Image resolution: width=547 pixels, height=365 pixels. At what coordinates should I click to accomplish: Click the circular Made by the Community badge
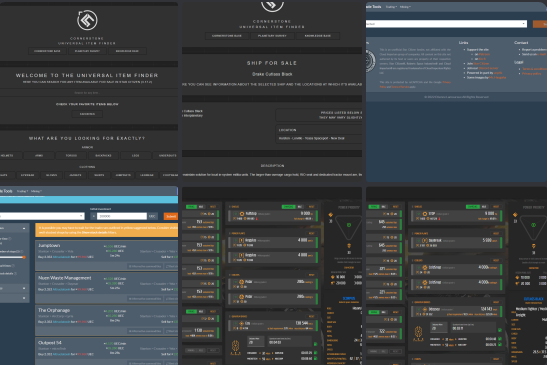click(x=370, y=61)
